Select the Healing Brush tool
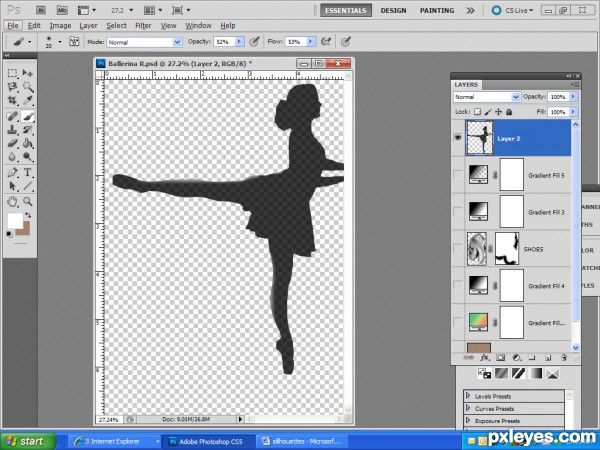 pyautogui.click(x=12, y=116)
